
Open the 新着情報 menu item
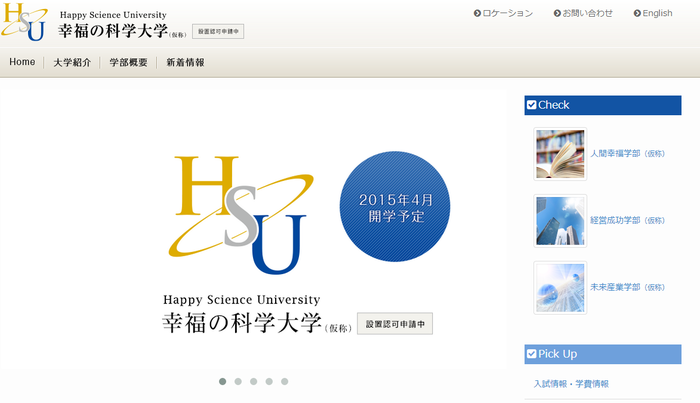[x=185, y=62]
